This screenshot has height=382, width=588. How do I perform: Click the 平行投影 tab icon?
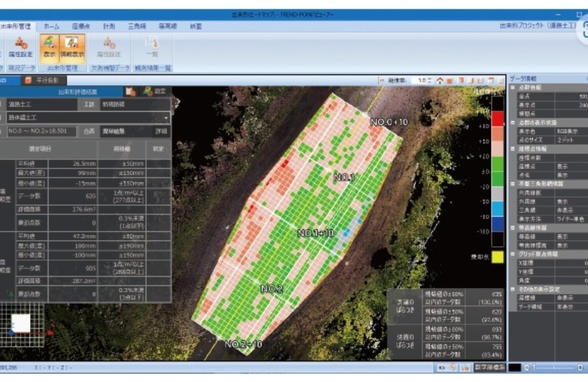28,80
